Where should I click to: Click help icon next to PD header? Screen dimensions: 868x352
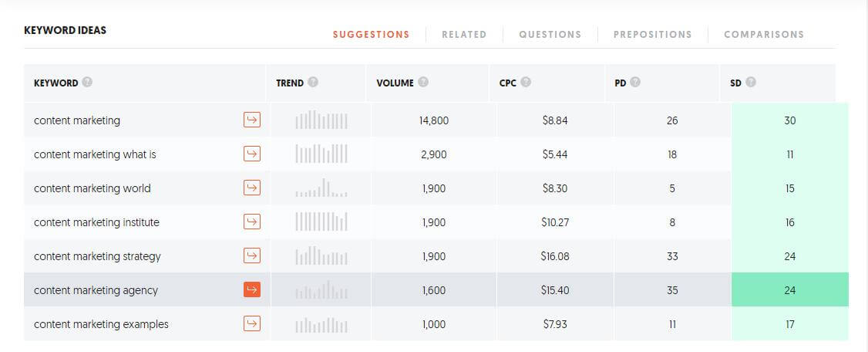635,82
